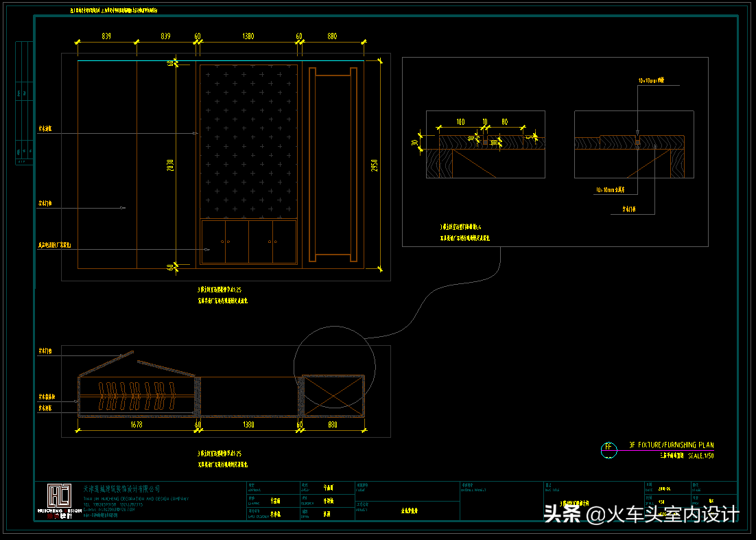Select the 80 dimension in detail section

click(x=504, y=122)
